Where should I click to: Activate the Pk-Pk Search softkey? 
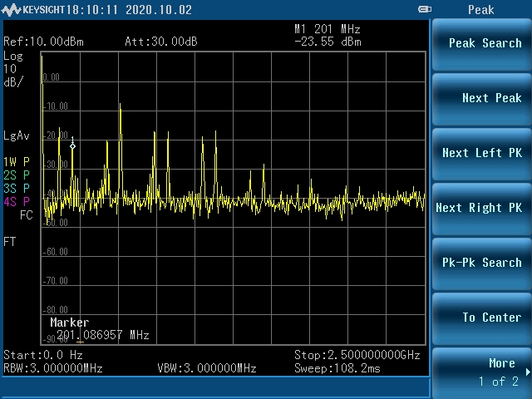[481, 264]
